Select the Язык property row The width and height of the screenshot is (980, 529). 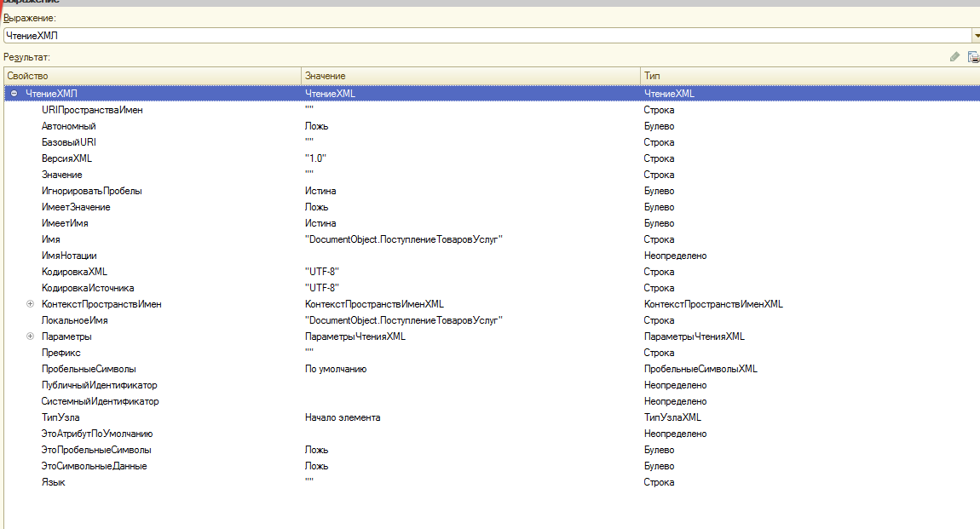point(53,482)
